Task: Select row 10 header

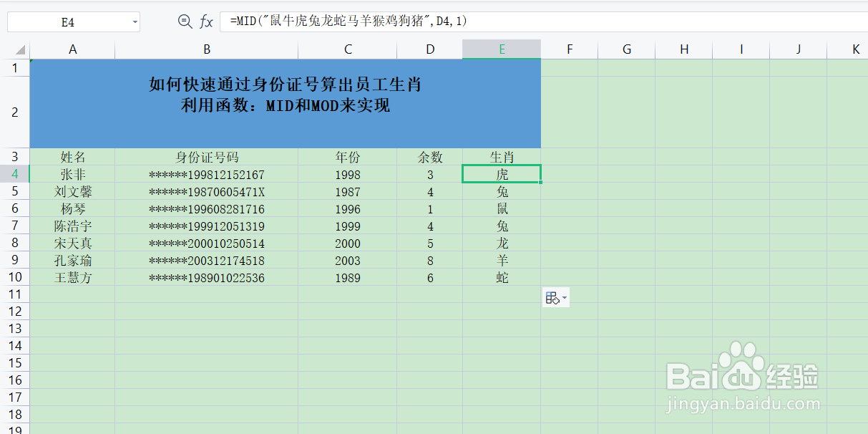Action: pos(15,277)
